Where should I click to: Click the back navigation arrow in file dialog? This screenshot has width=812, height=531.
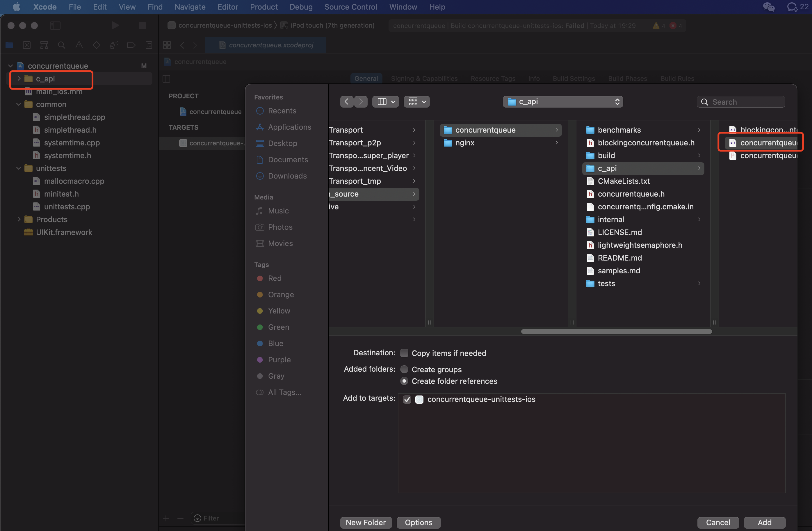coord(346,101)
